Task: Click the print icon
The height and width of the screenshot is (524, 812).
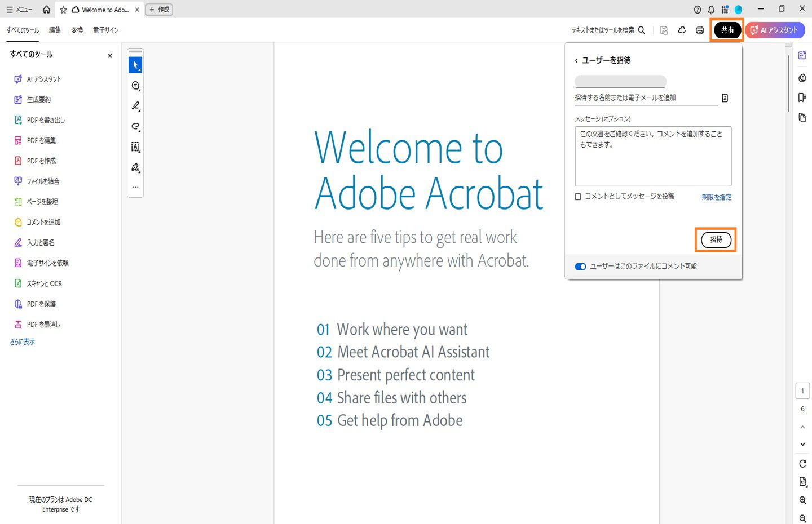Action: click(x=700, y=30)
